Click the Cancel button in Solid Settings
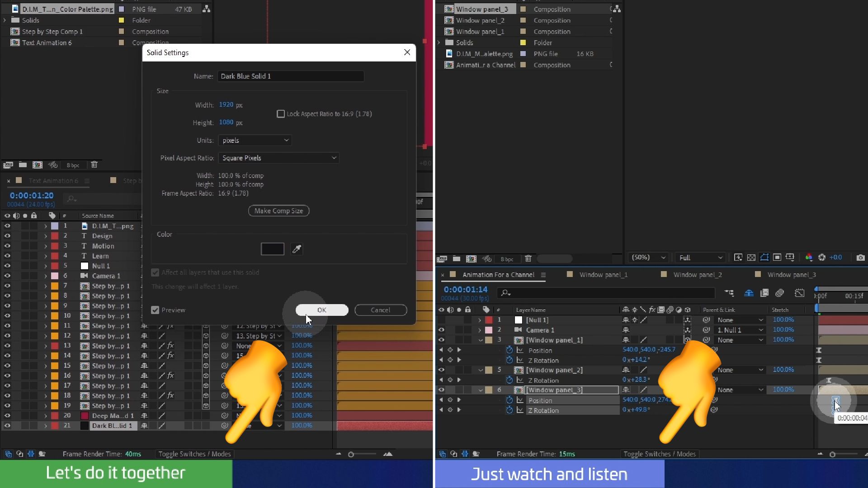Screen dimensions: 868x488 coord(380,310)
